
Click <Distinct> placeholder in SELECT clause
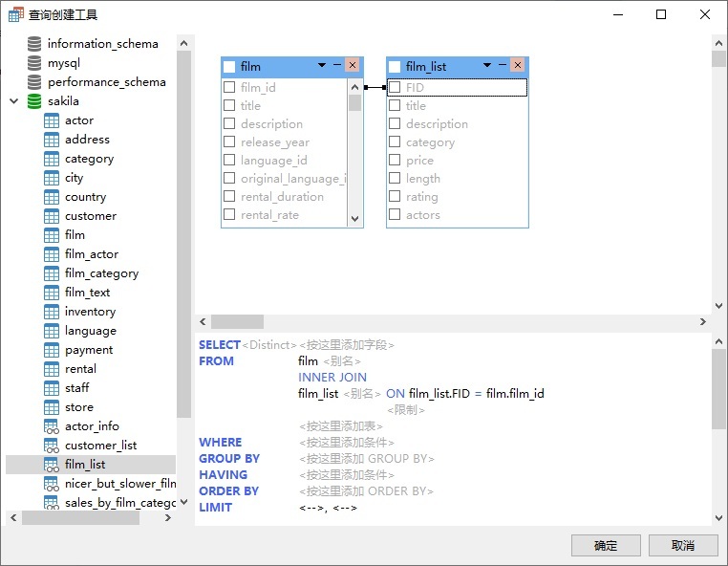coord(269,345)
